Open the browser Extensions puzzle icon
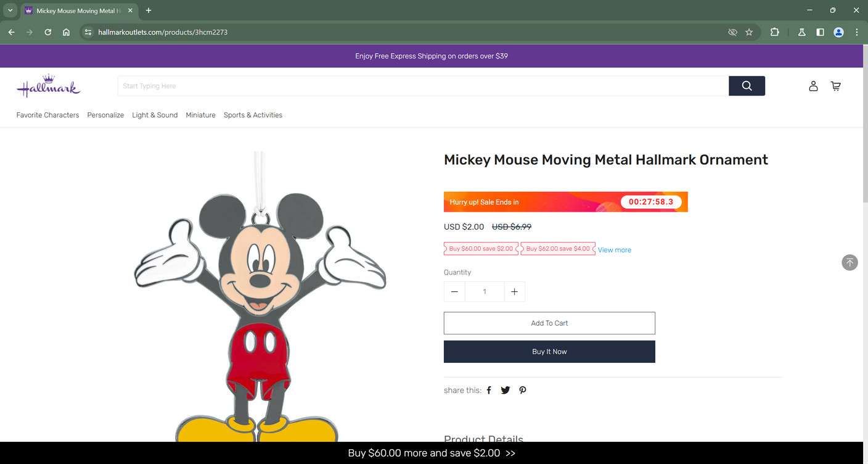Screen dimensions: 868x464 [774, 32]
